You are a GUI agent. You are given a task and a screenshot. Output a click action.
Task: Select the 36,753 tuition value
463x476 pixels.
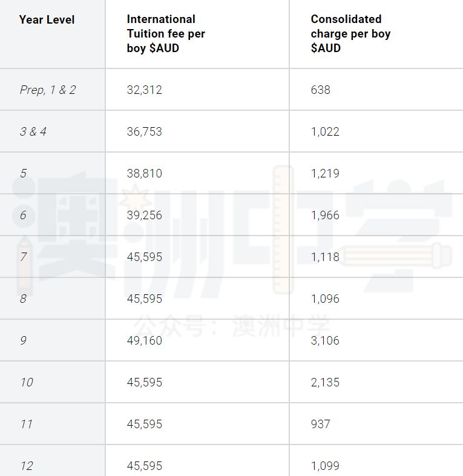click(145, 132)
